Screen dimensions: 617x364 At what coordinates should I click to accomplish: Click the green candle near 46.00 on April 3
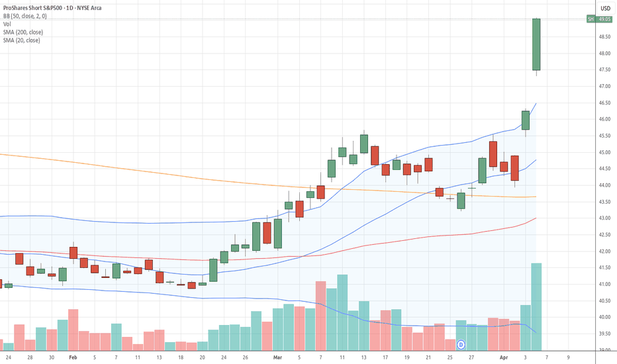(x=526, y=120)
